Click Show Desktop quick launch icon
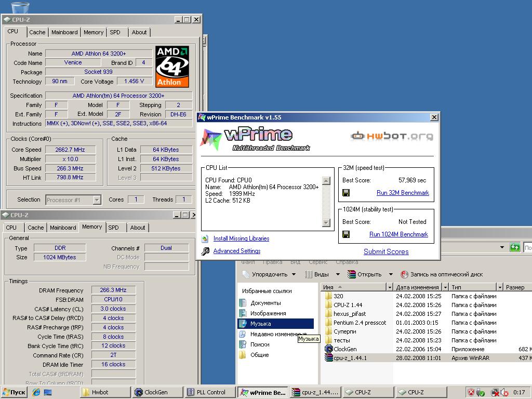Image resolution: width=532 pixels, height=399 pixels. pos(48,392)
